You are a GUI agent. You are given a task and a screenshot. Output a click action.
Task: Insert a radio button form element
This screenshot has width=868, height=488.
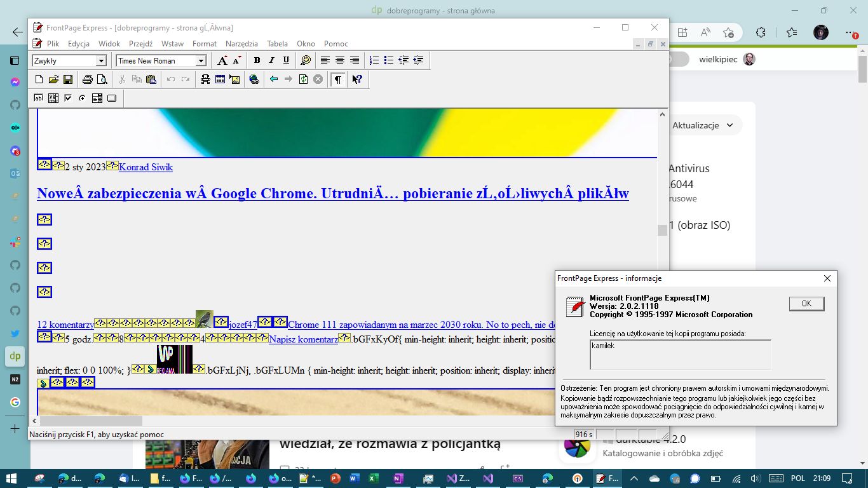(x=82, y=98)
